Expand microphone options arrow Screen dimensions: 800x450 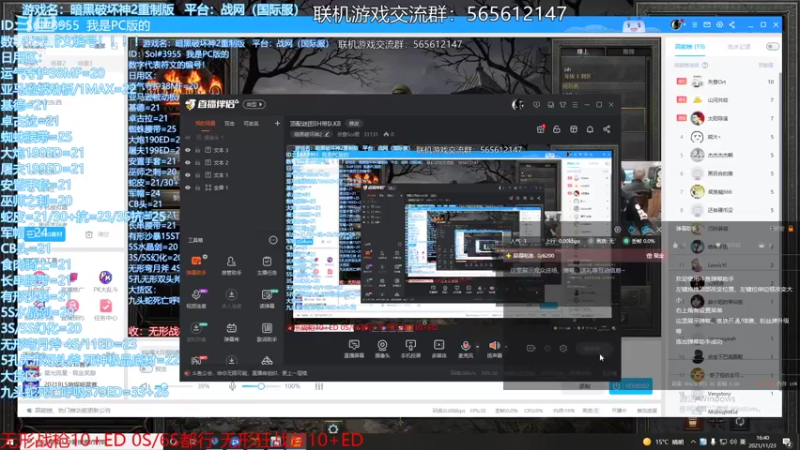coord(478,346)
